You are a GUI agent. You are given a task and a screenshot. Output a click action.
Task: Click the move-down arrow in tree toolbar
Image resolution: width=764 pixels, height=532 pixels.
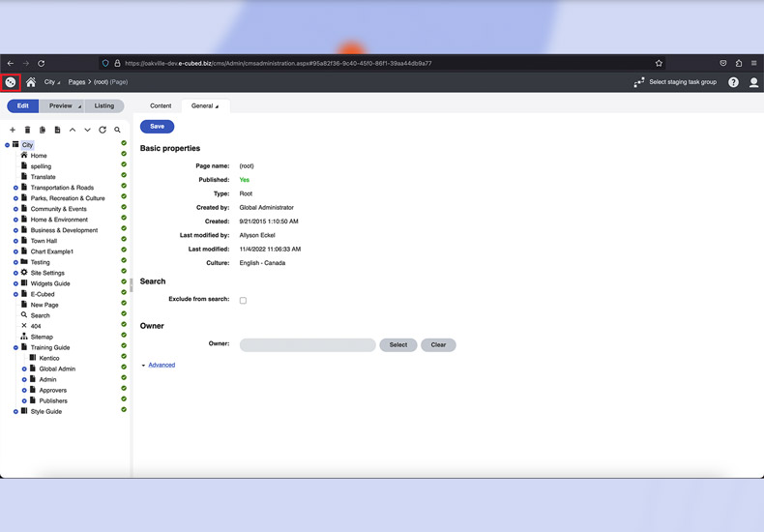click(87, 130)
